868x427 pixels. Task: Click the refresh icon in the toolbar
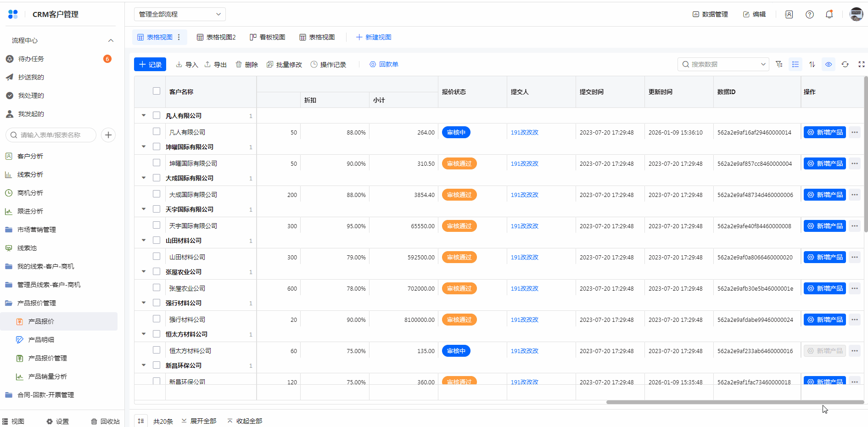click(x=845, y=64)
